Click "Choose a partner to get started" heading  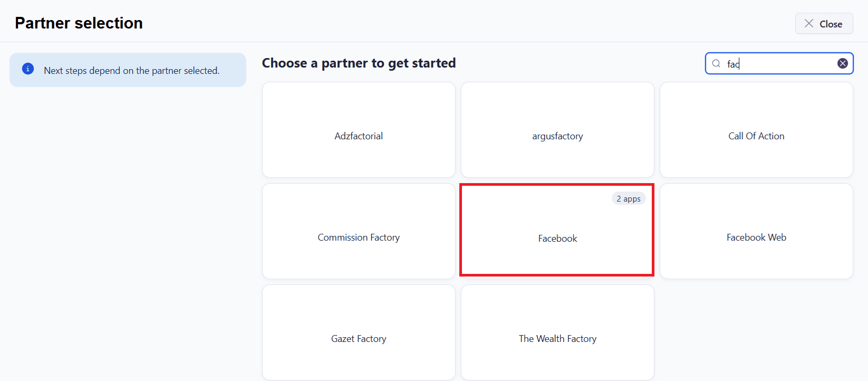(359, 63)
